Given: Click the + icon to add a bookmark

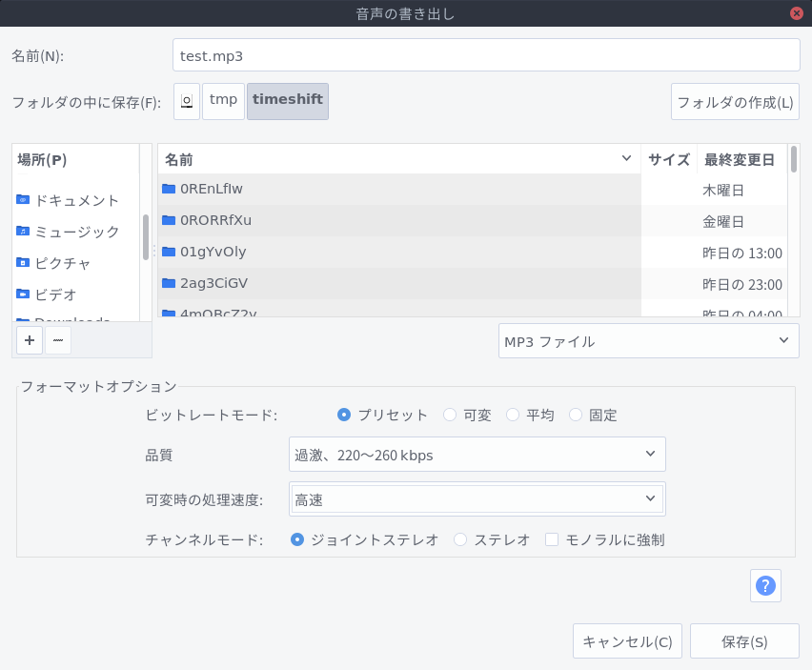Looking at the screenshot, I should (29, 340).
